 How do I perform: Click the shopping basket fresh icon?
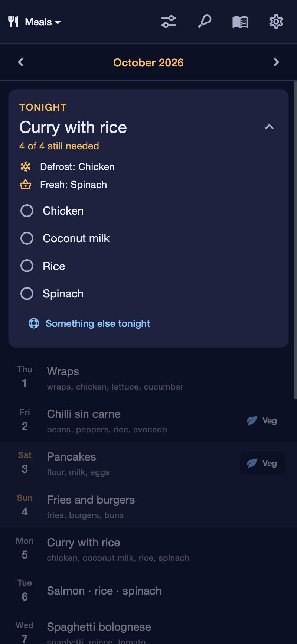coord(25,185)
